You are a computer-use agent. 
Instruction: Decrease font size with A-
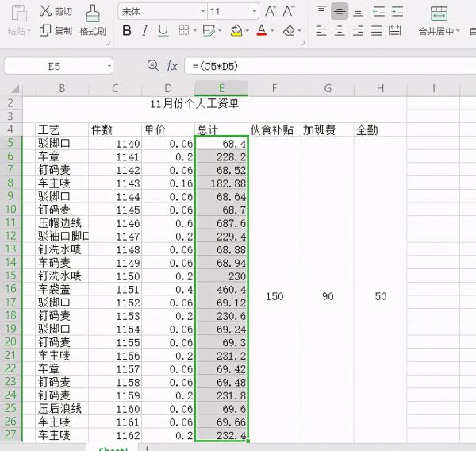click(x=289, y=11)
